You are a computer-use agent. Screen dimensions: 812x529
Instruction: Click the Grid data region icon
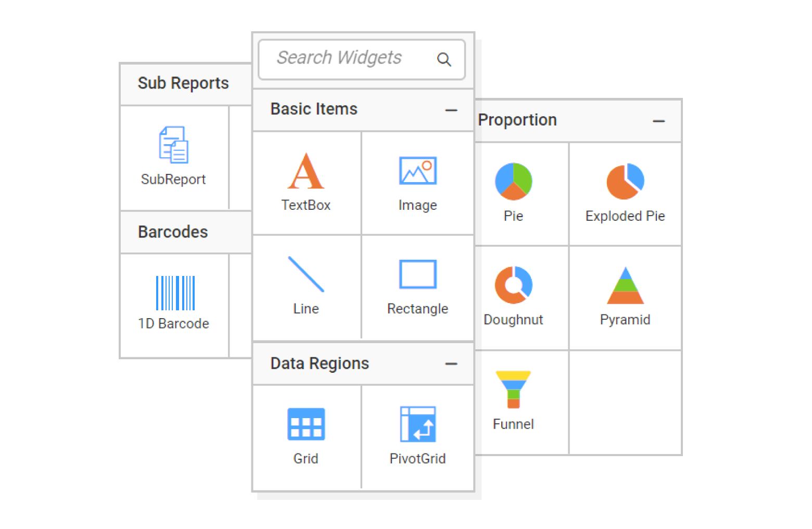(x=306, y=424)
